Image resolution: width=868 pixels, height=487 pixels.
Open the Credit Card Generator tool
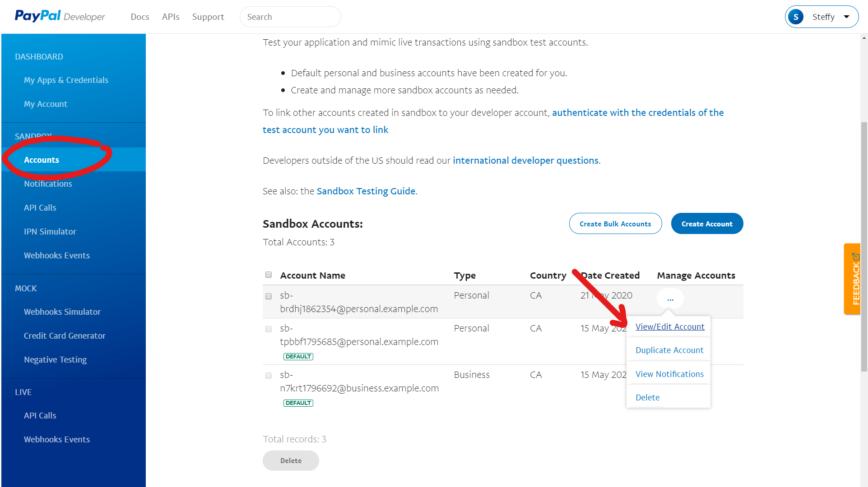point(65,335)
